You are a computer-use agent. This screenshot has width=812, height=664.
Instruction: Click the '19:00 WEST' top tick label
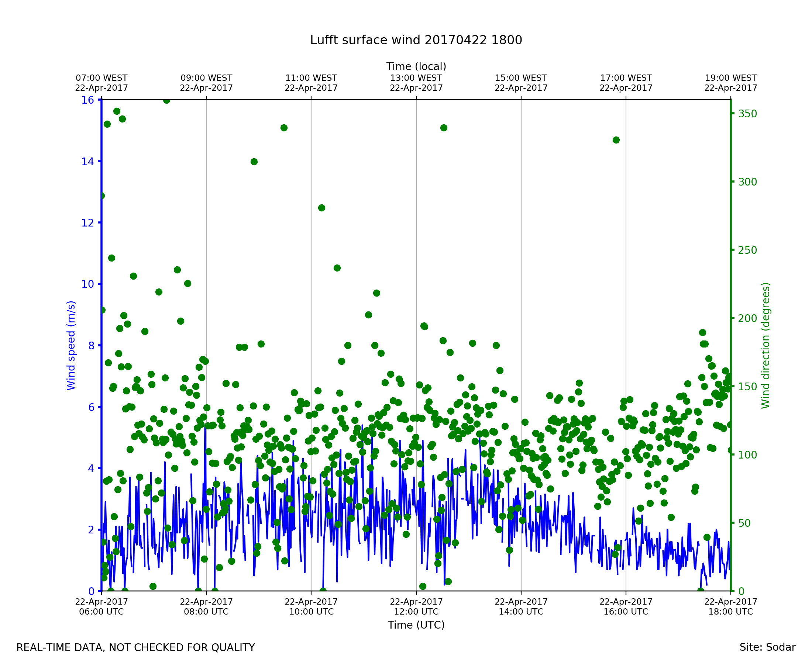pos(730,78)
